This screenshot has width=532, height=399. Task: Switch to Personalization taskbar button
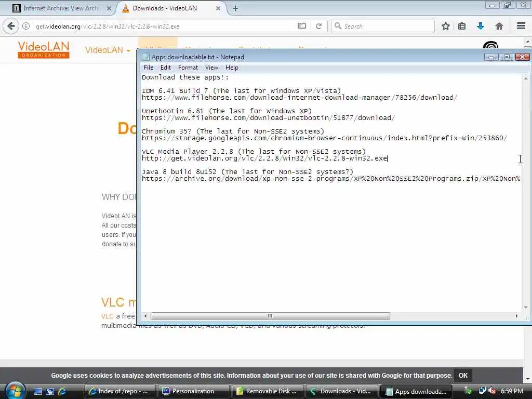(193, 391)
